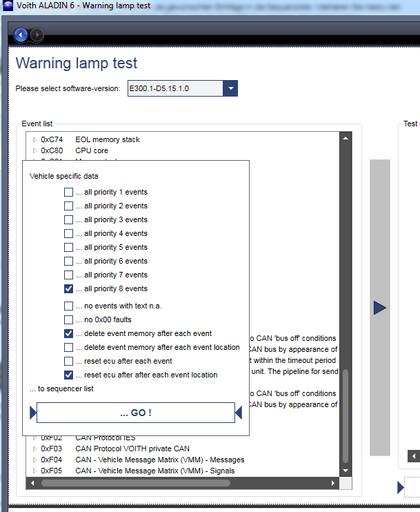Image resolution: width=420 pixels, height=512 pixels.
Task: Check the no 0x00 faults option
Action: pos(68,319)
